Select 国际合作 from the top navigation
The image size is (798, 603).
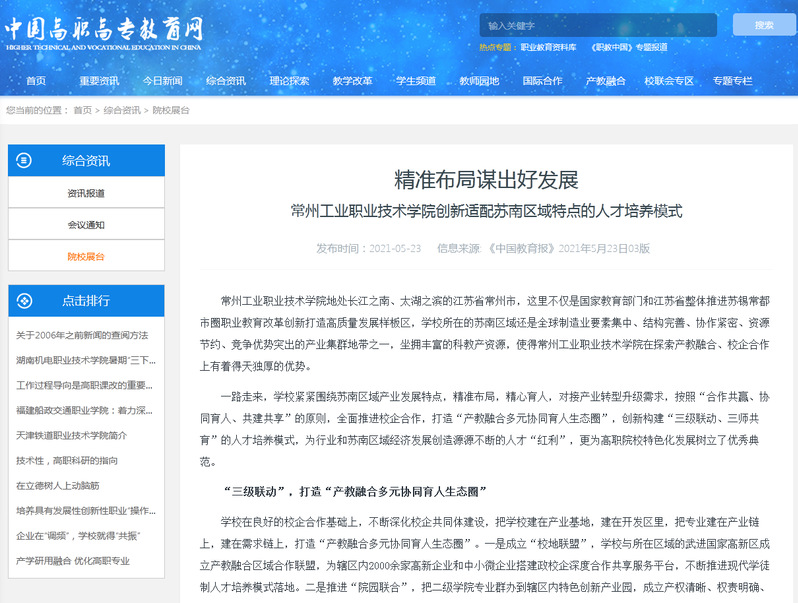point(542,81)
